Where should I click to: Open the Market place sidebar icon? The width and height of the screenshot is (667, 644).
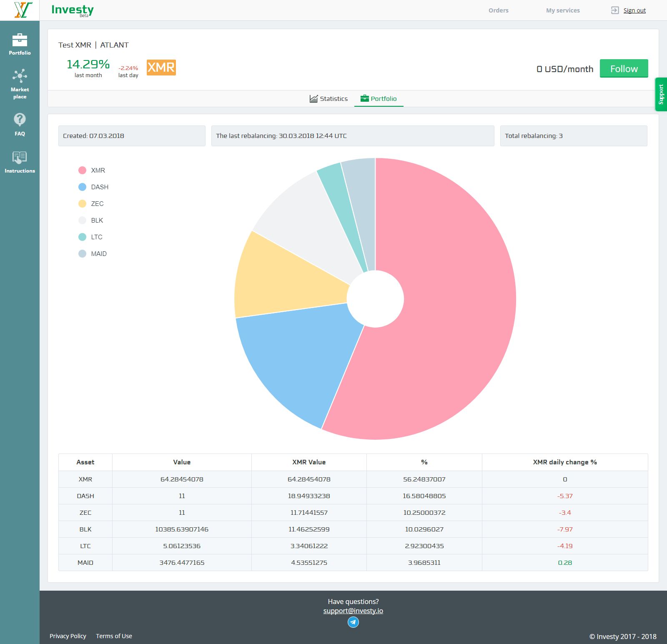20,76
